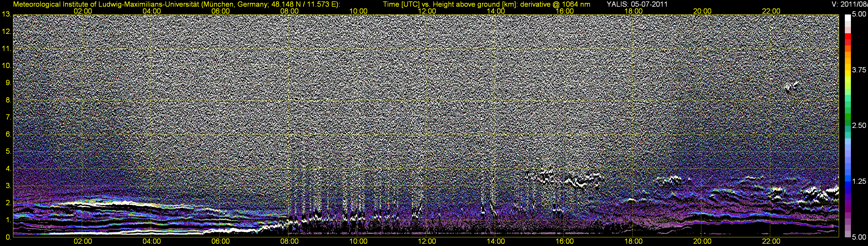The image size is (868, 246).
Task: Pick the 9 km height axis label
Action: tap(8, 83)
